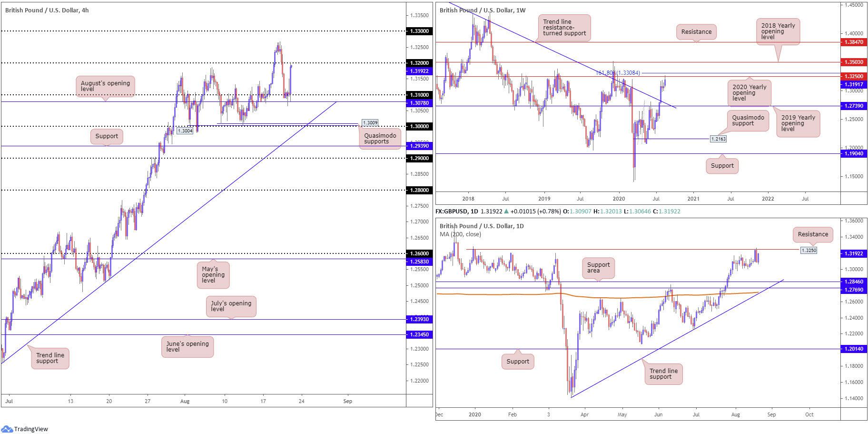868x434 pixels.
Task: Click the 2019 Yearly opening level callout
Action: pyautogui.click(x=798, y=123)
